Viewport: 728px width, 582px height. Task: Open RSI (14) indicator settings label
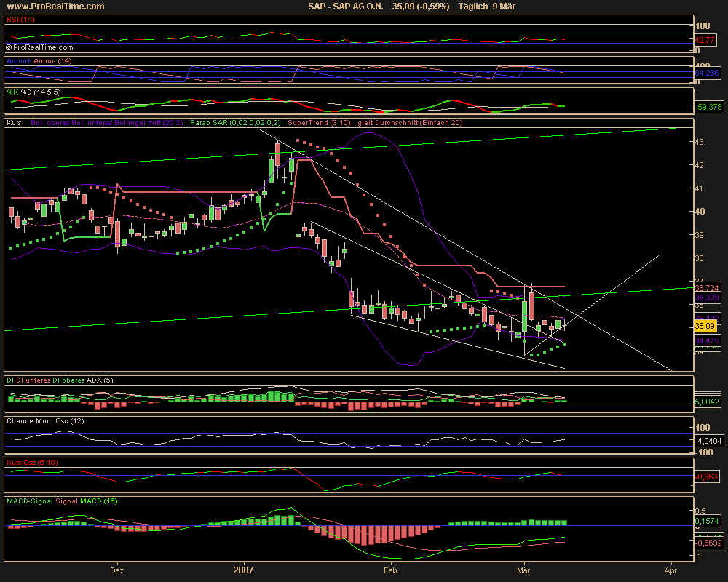point(20,20)
